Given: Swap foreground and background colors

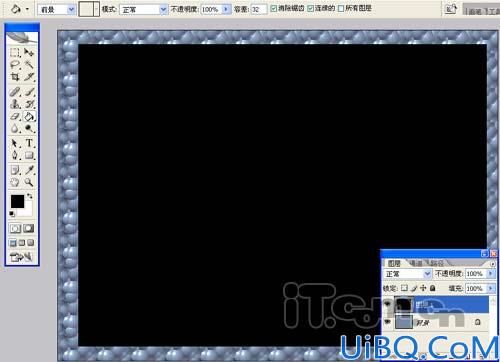Looking at the screenshot, I should pos(30,196).
